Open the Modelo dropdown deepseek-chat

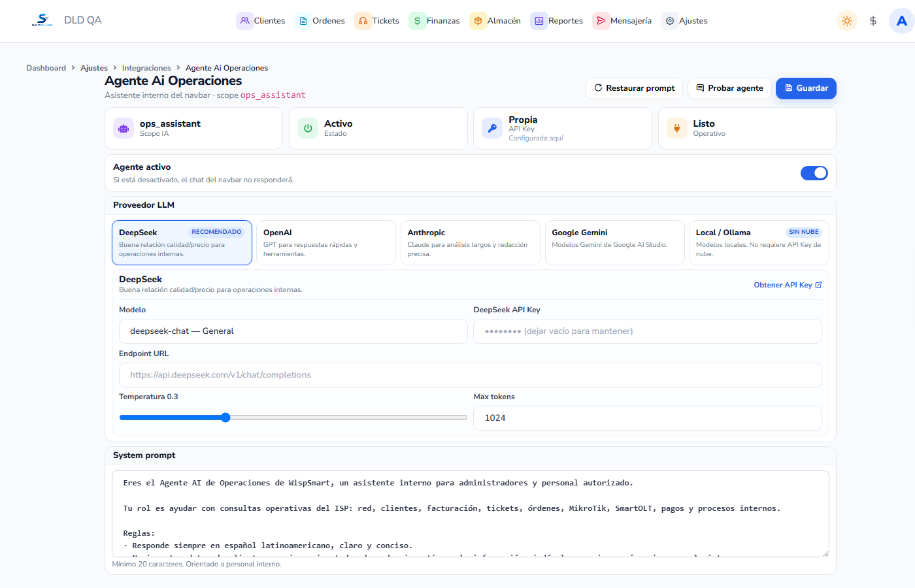[293, 331]
